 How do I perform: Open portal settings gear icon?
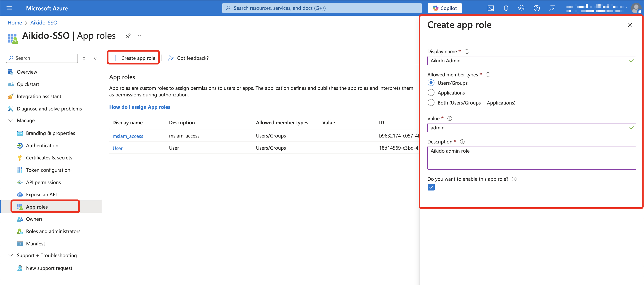point(521,8)
